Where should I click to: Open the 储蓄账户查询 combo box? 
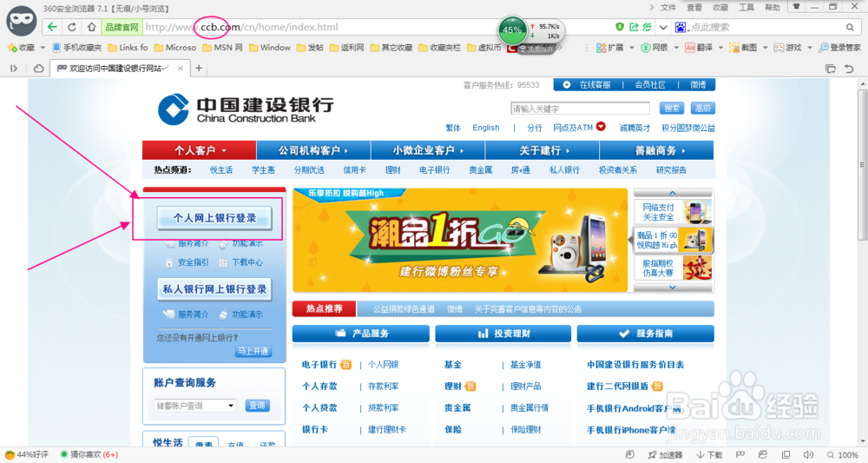click(x=194, y=406)
